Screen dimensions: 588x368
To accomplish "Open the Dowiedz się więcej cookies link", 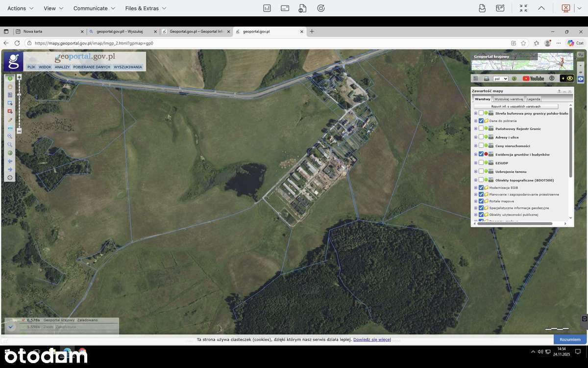I will coord(372,340).
